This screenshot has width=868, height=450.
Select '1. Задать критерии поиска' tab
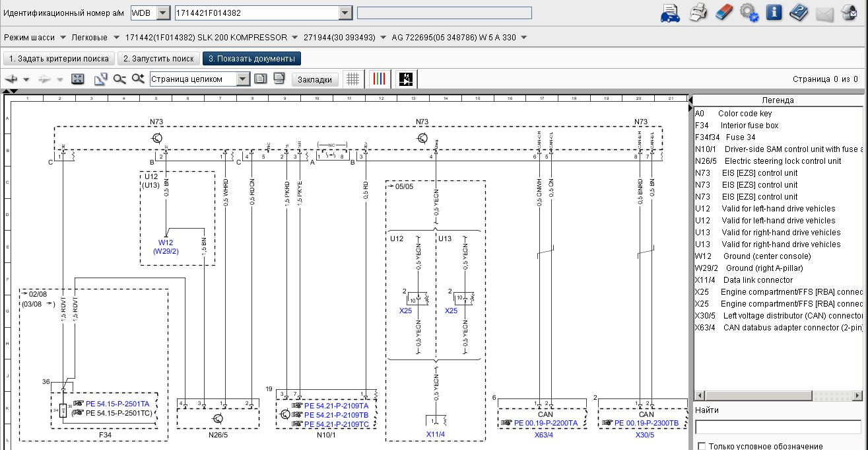[x=59, y=59]
